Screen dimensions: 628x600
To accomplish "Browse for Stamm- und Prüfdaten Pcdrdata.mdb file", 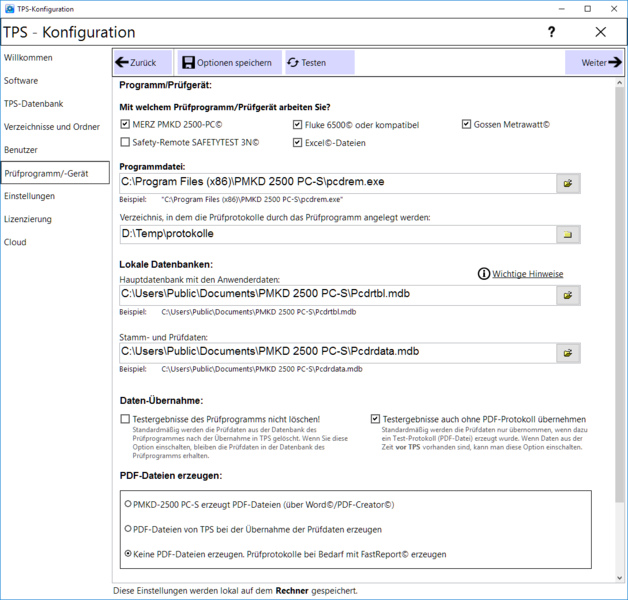I will [x=568, y=353].
